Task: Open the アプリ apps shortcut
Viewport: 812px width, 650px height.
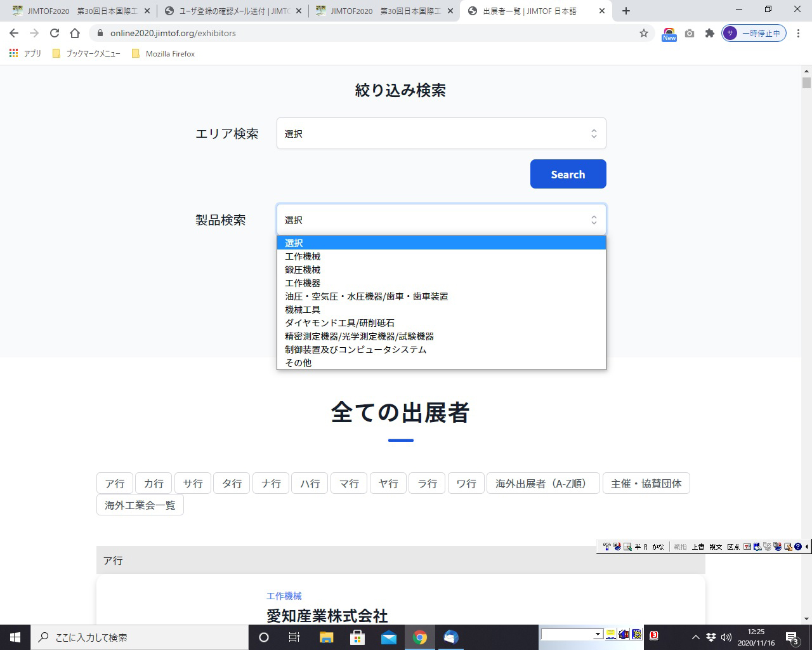Action: point(25,54)
